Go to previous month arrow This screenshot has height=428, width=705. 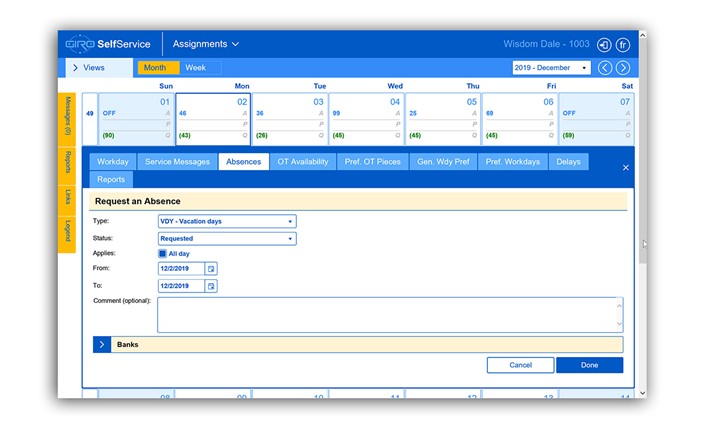coord(605,68)
